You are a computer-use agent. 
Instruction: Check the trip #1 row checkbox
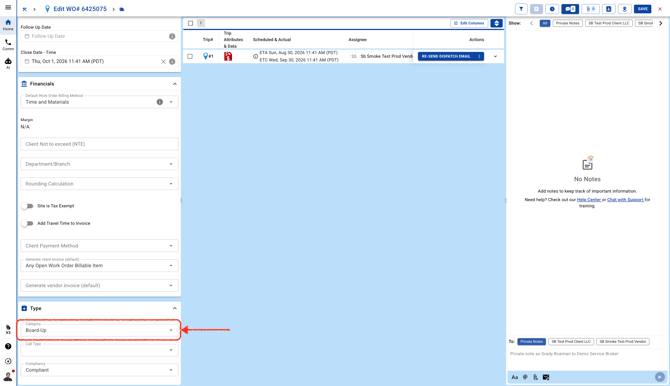[x=190, y=56]
